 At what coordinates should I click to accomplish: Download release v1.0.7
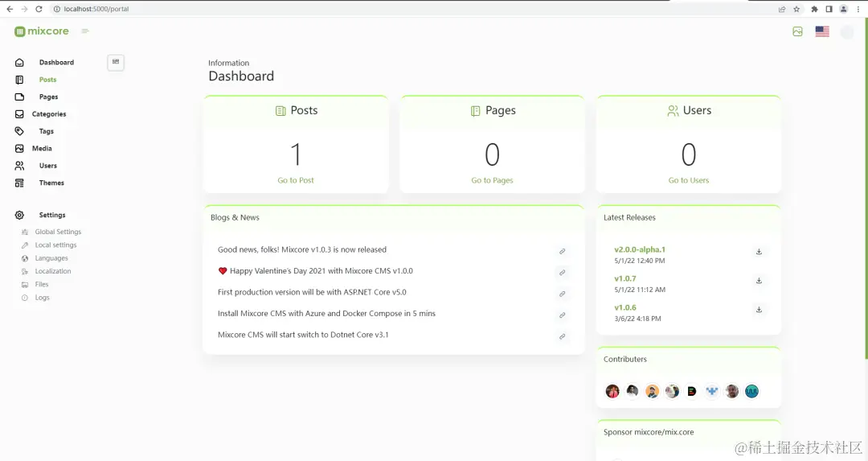(x=759, y=280)
